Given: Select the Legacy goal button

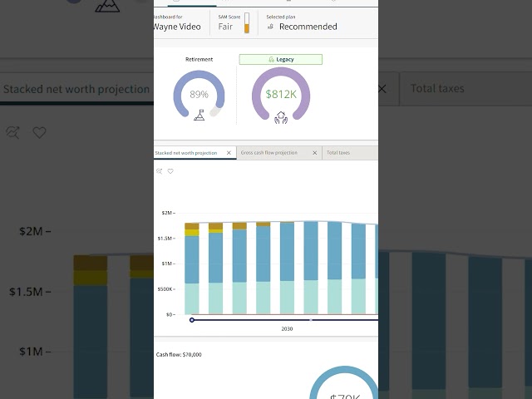Looking at the screenshot, I should 281,59.
